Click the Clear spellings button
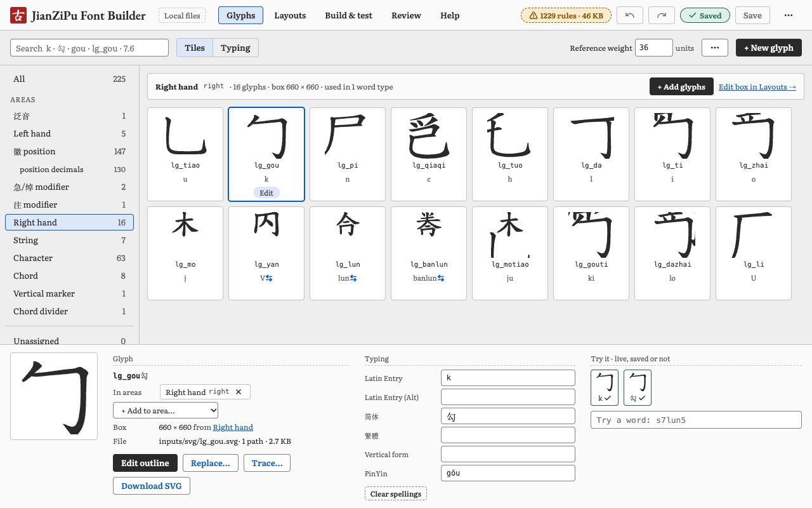 tap(396, 494)
